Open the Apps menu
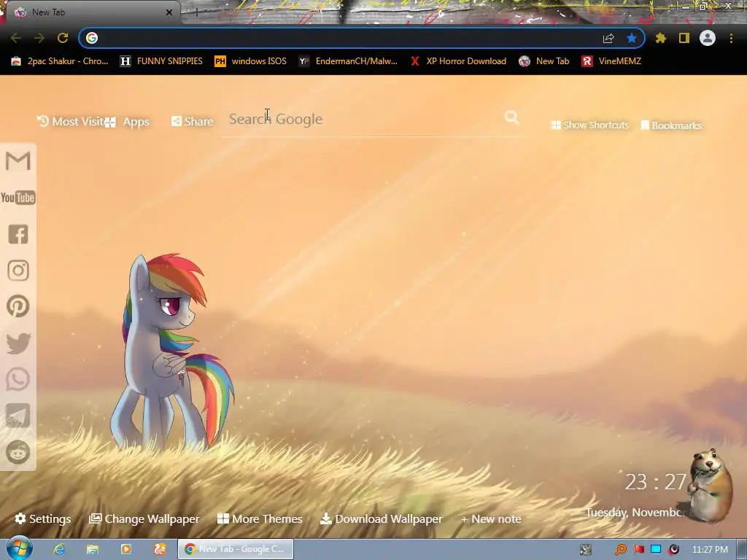 (128, 122)
